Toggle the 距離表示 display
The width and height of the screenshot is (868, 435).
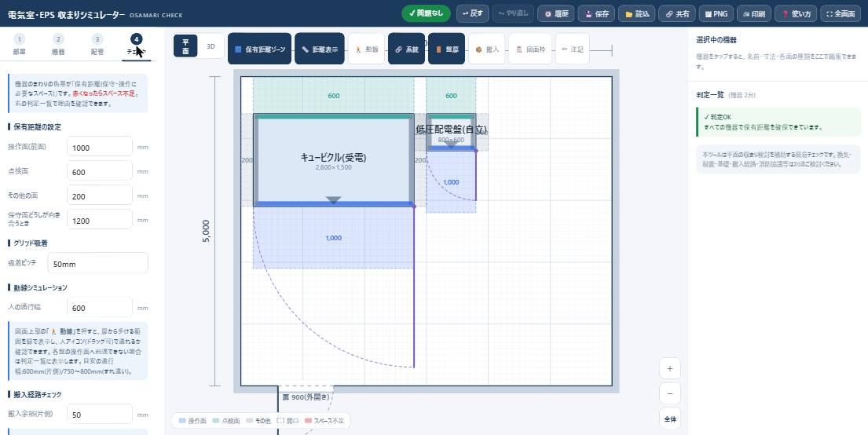[320, 49]
